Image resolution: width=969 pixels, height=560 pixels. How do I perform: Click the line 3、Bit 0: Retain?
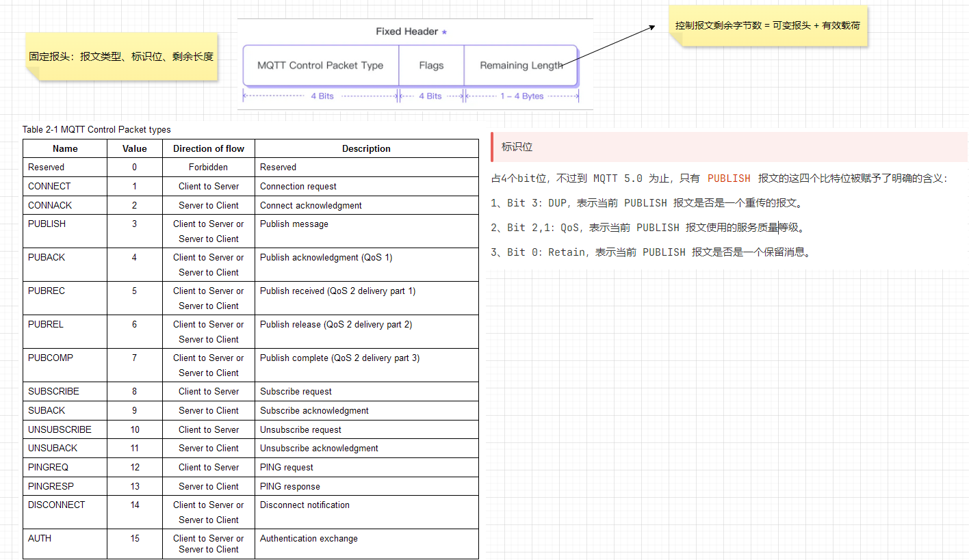pos(652,252)
